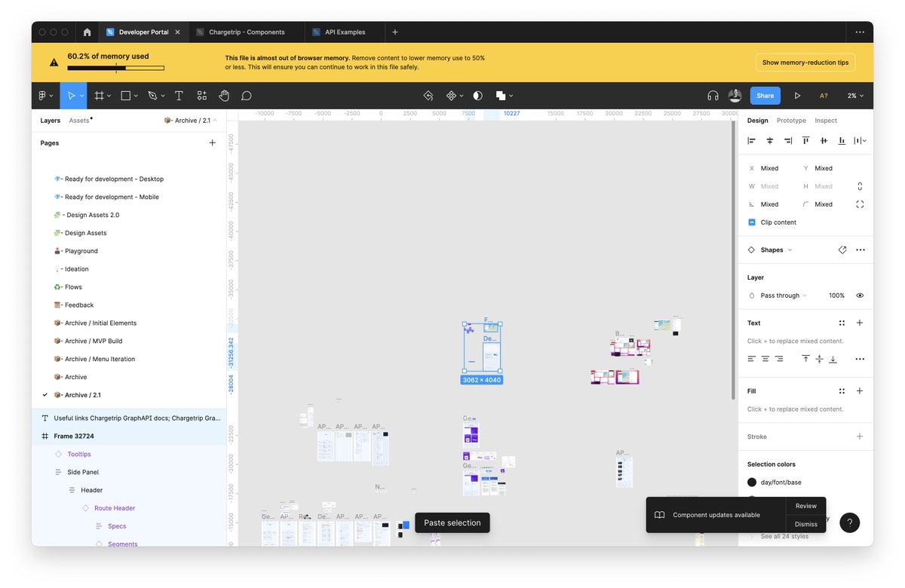Viewport: 905px width, 588px height.
Task: Click Align bottom icon
Action: (x=842, y=141)
